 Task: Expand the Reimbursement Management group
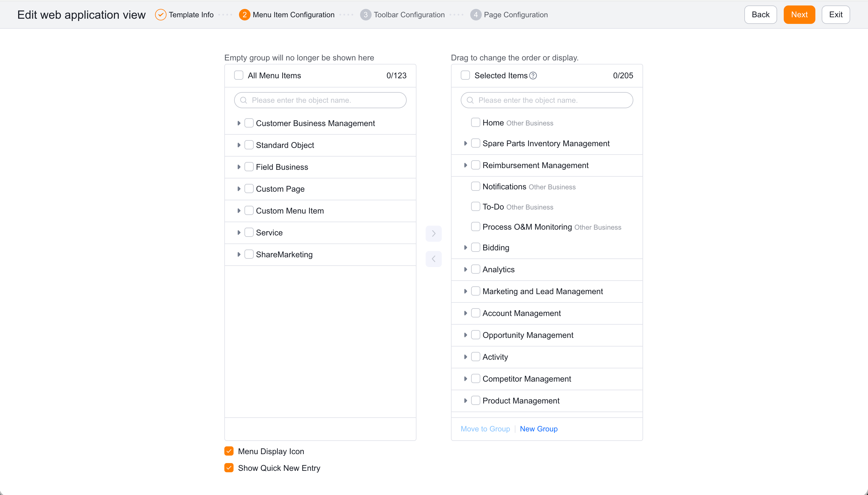pos(465,165)
